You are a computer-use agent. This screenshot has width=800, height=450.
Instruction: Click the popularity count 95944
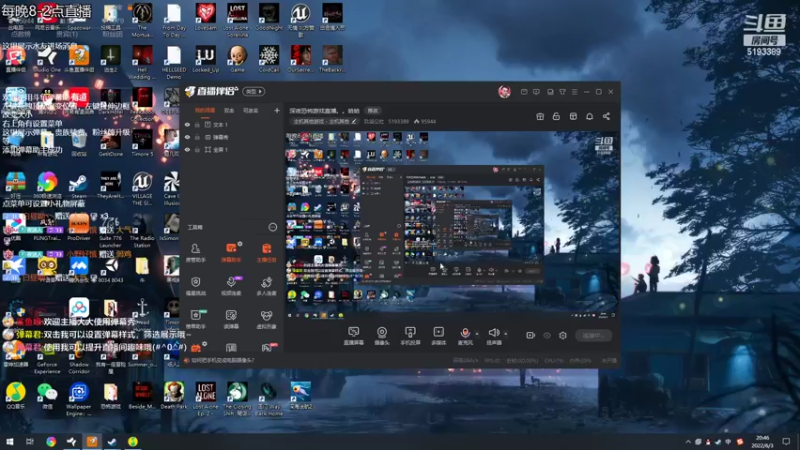(424, 122)
